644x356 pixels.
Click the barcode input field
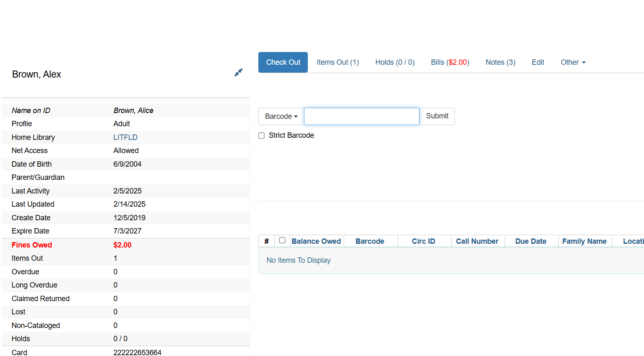(361, 116)
